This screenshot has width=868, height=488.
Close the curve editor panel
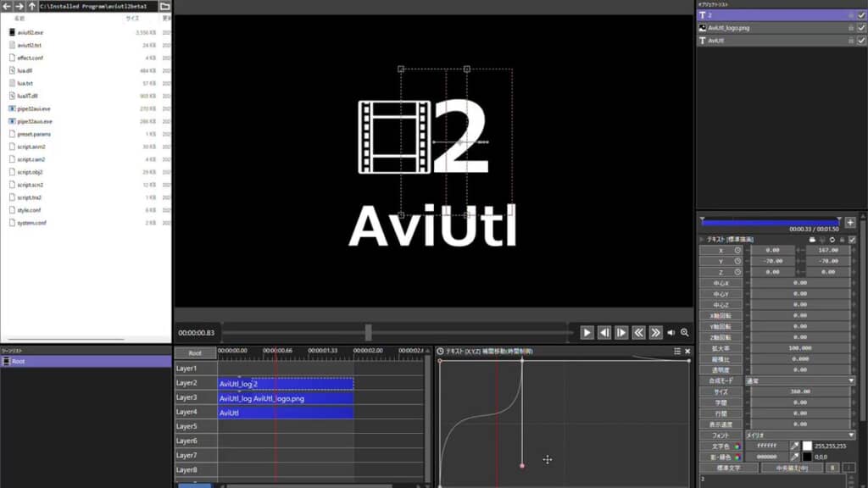[x=687, y=352]
